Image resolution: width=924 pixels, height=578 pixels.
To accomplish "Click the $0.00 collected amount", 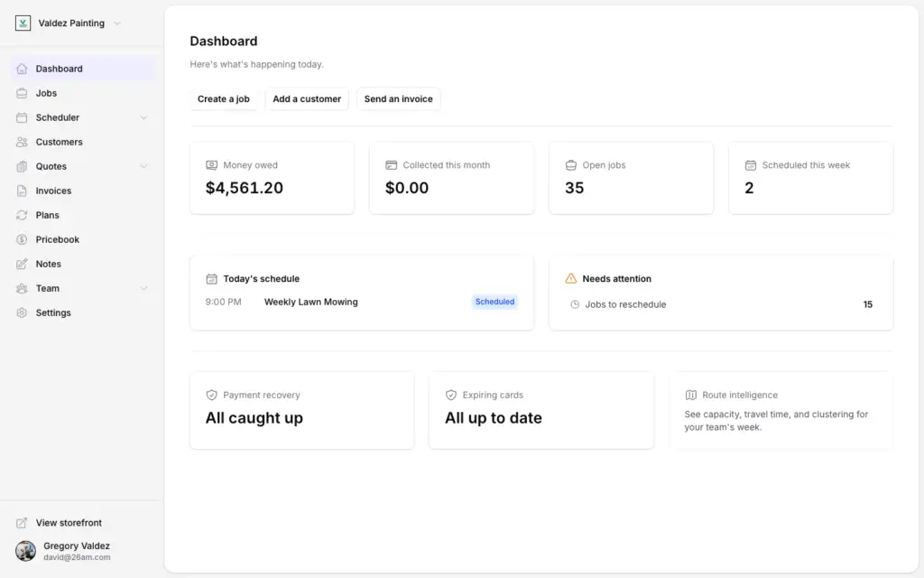I will pyautogui.click(x=407, y=188).
